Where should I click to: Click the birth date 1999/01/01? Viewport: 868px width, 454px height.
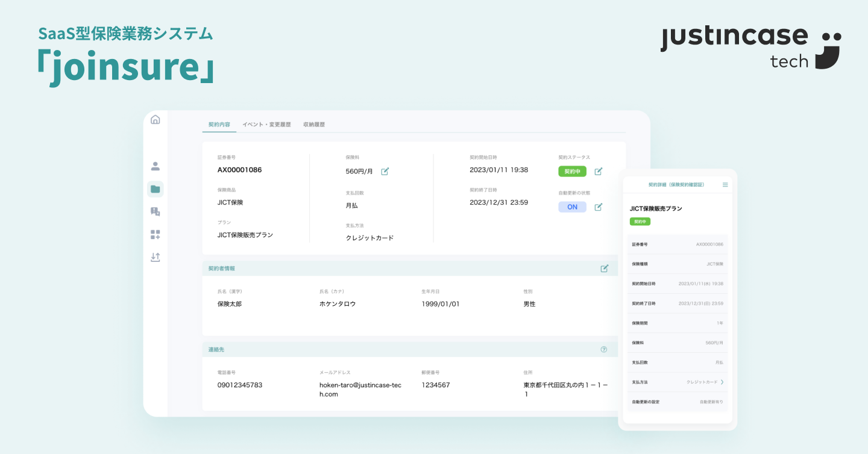coord(441,304)
